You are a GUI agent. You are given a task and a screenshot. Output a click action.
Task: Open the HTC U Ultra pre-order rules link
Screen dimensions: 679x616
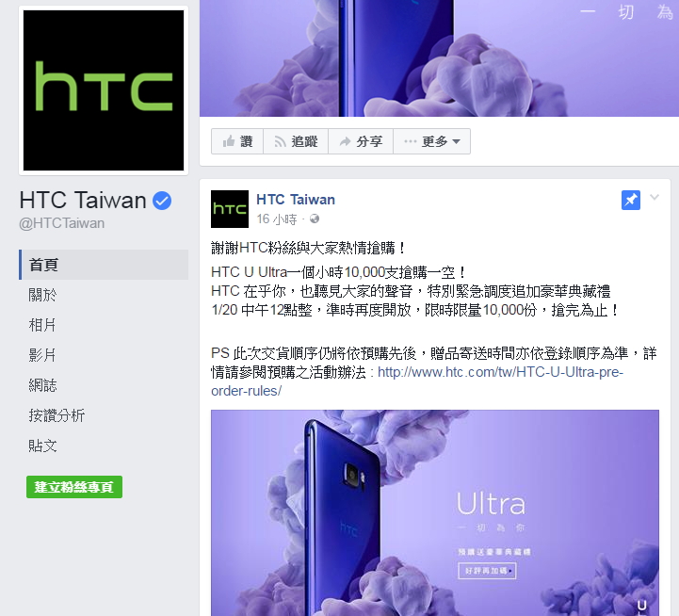[x=417, y=381]
